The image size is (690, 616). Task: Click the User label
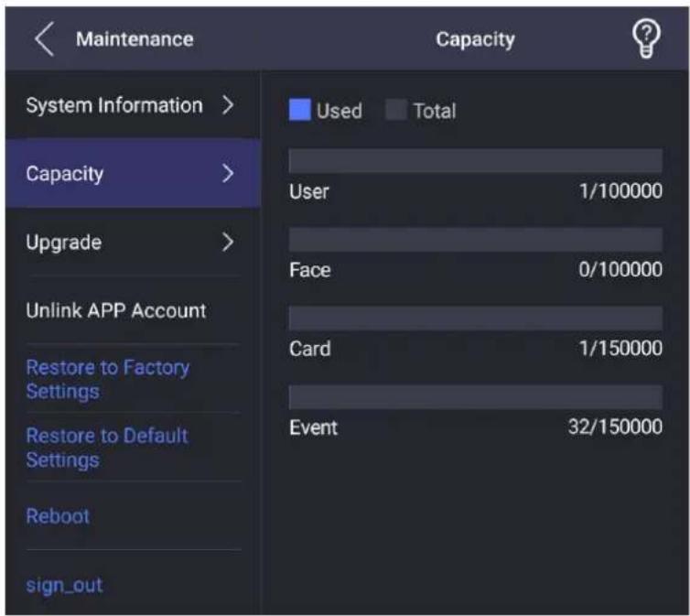[309, 191]
